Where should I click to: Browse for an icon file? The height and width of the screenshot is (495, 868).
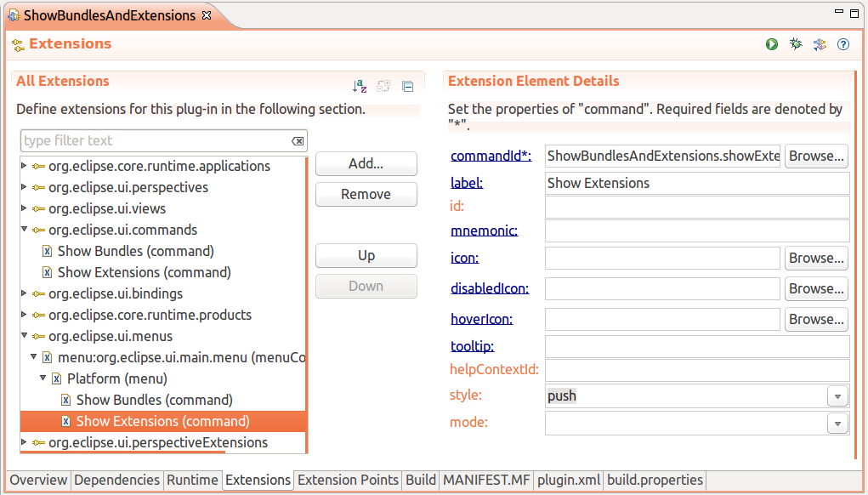tap(816, 258)
